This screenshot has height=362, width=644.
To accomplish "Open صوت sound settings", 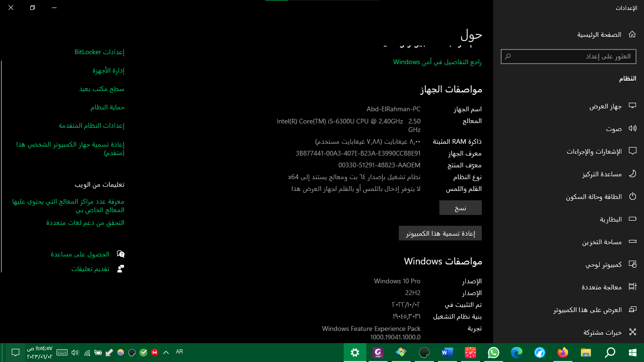I will [621, 129].
